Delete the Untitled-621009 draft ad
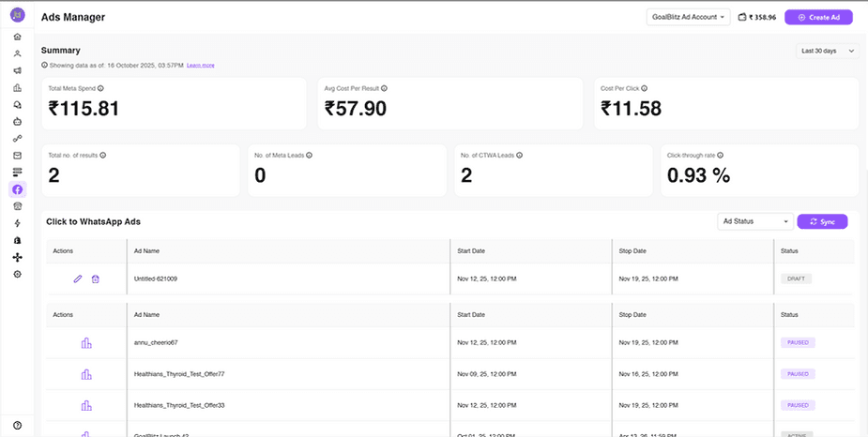Image resolution: width=868 pixels, height=437 pixels. [x=95, y=279]
